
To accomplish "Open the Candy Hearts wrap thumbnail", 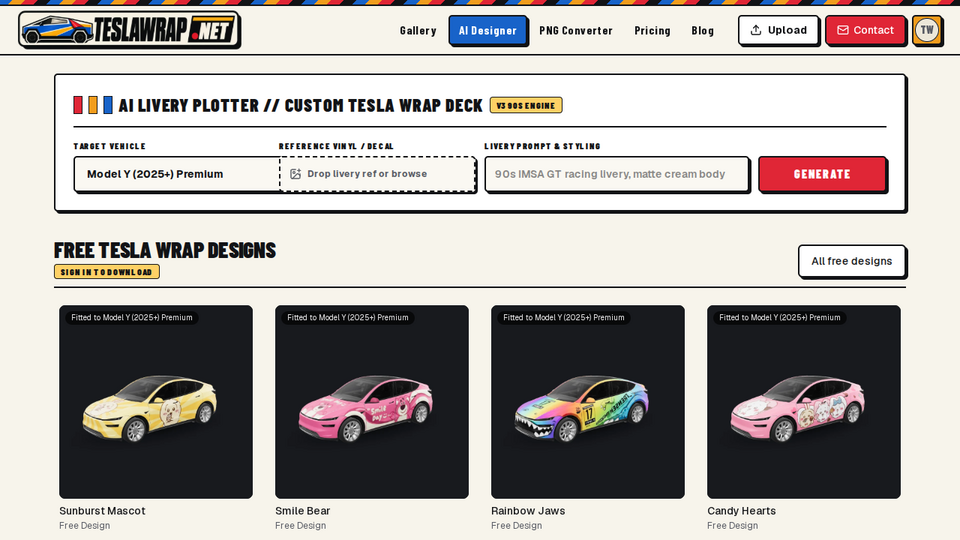I will click(804, 402).
